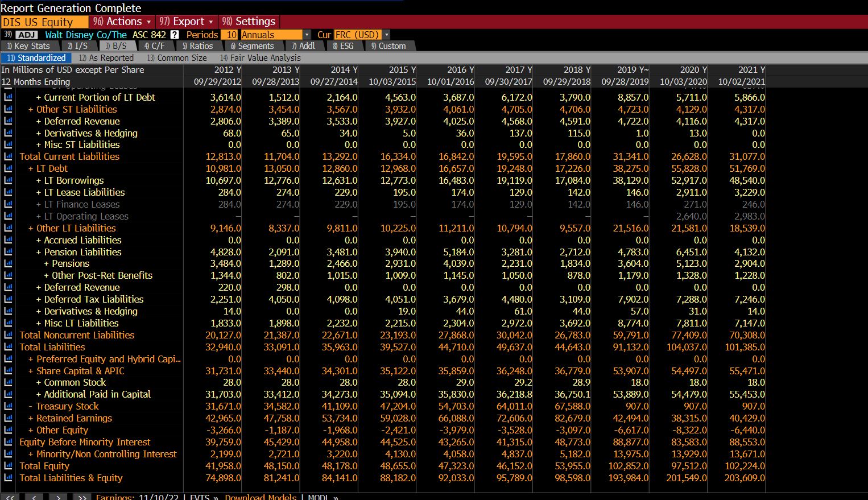Switch to the Key Stats tab

point(30,46)
